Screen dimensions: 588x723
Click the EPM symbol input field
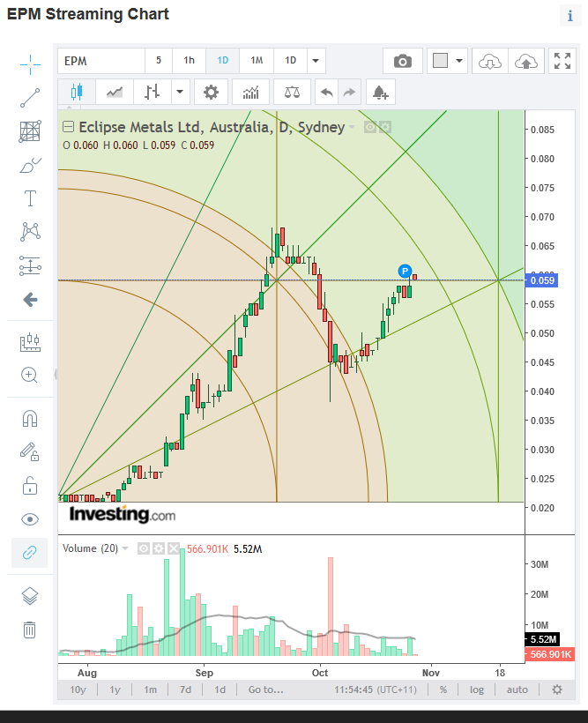point(101,61)
